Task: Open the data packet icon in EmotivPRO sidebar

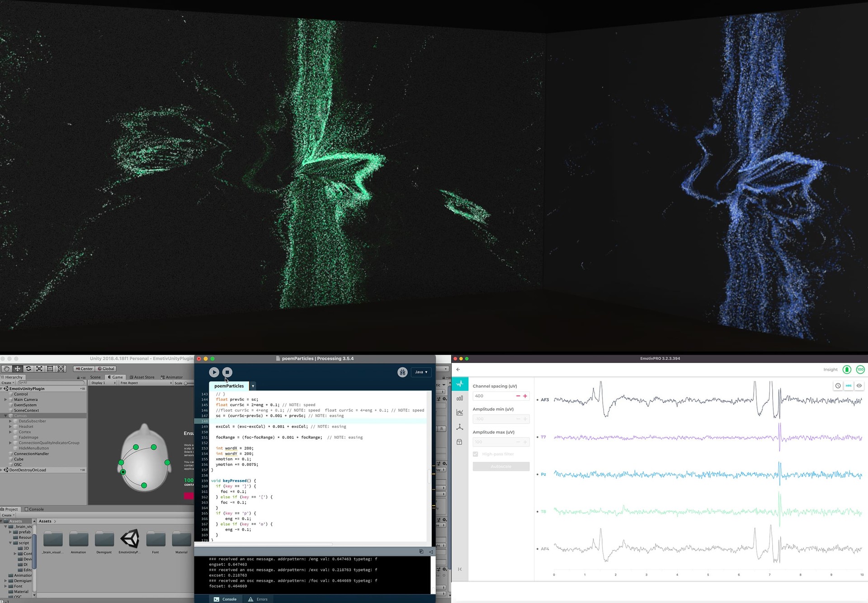Action: point(460,442)
